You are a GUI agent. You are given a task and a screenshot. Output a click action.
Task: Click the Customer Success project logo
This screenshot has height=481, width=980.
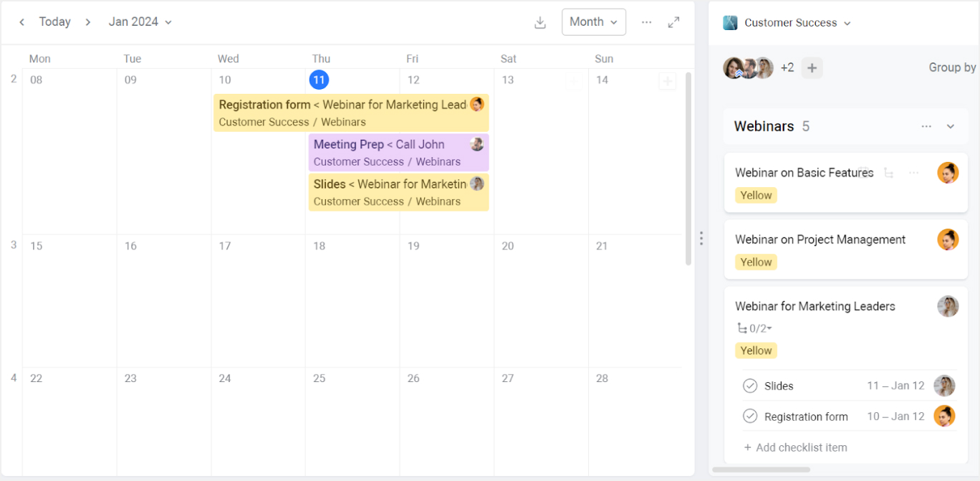point(730,23)
